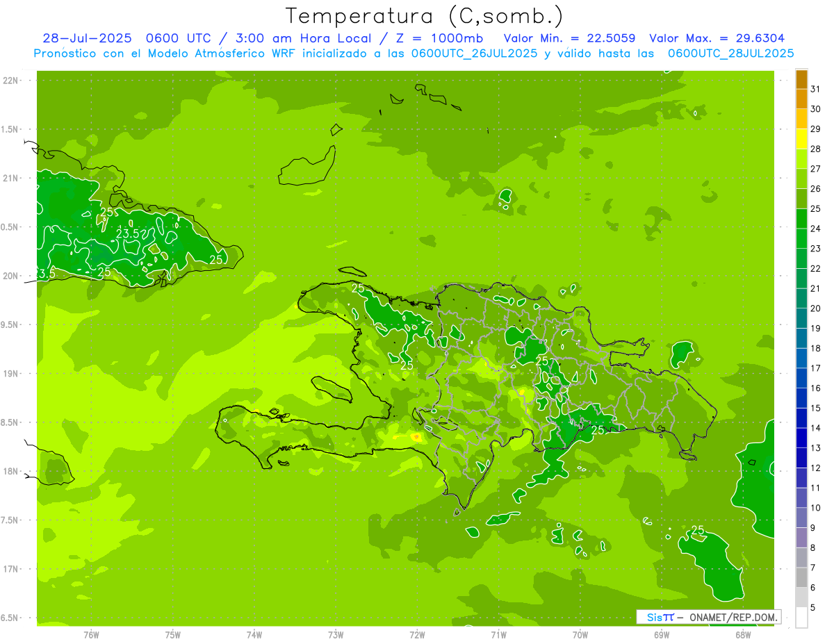
Task: Select the teal legend swatch between 19 and 20
Action: click(801, 319)
